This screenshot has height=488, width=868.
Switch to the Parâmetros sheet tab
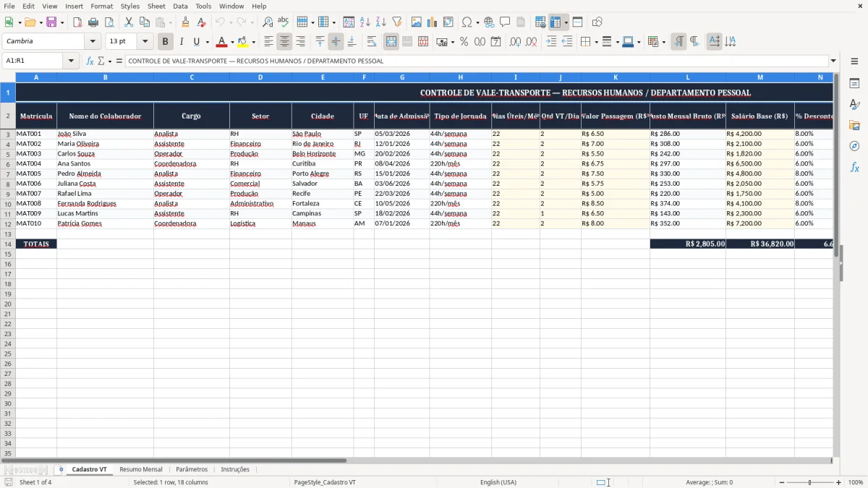[x=192, y=469]
